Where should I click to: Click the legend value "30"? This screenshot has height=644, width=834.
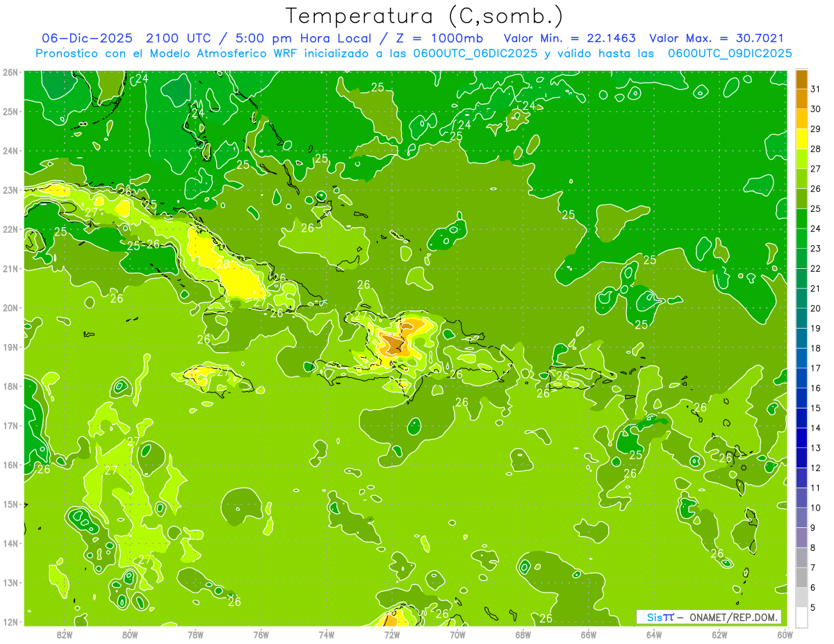(815, 109)
